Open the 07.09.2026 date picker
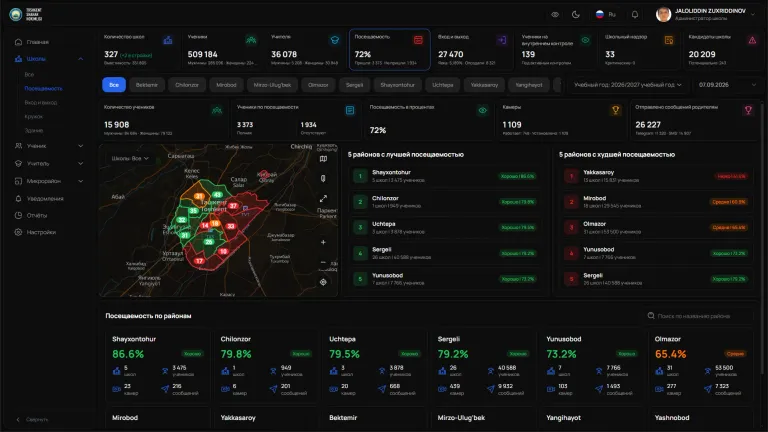The width and height of the screenshot is (768, 432). click(x=727, y=85)
